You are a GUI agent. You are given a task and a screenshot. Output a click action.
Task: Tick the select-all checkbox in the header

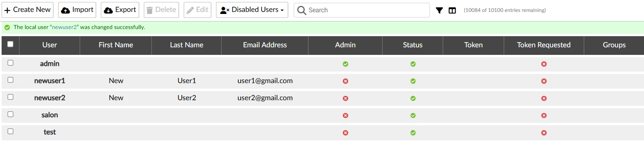coord(10,44)
